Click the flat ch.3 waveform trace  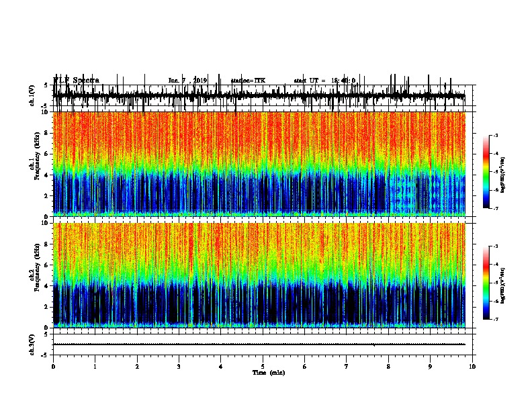point(259,345)
